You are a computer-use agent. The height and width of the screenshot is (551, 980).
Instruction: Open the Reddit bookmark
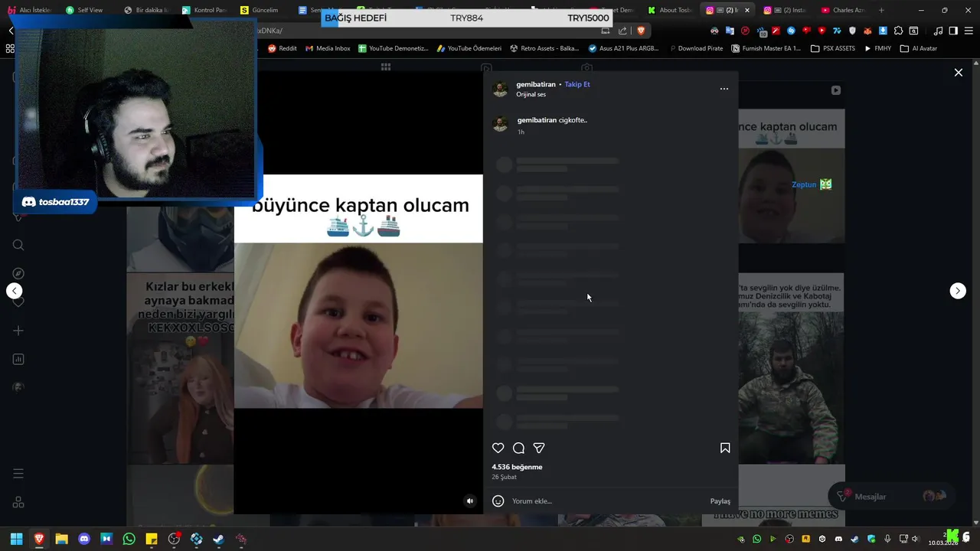pyautogui.click(x=283, y=48)
